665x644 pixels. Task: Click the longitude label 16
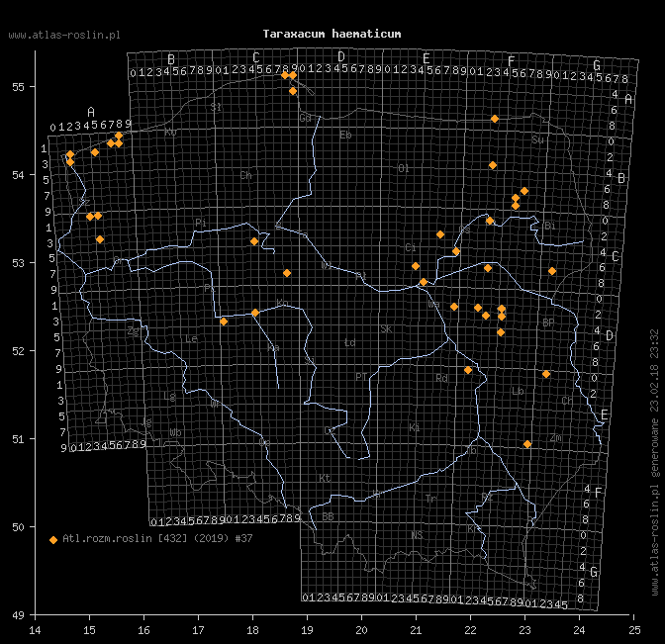coord(143,630)
